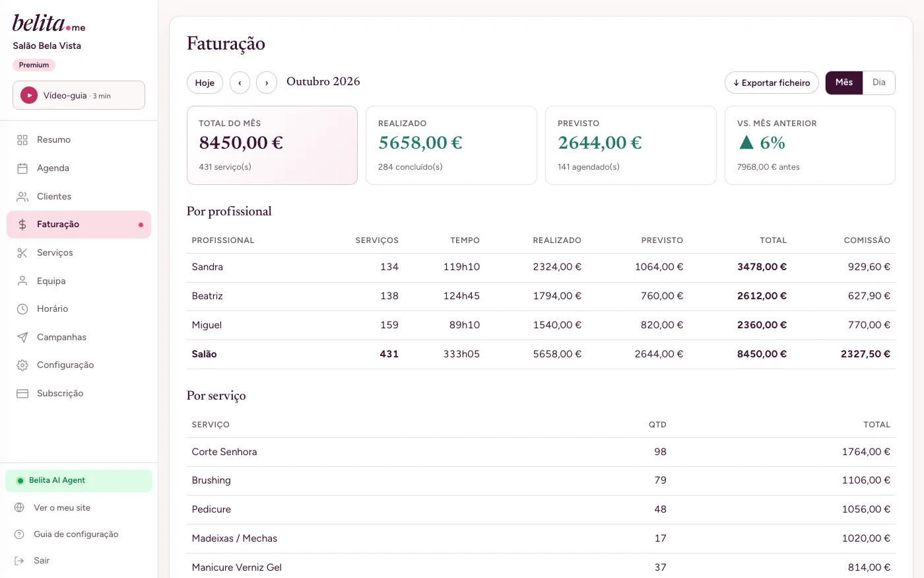Open Agenda calendar icon
The width and height of the screenshot is (924, 578).
click(x=22, y=168)
